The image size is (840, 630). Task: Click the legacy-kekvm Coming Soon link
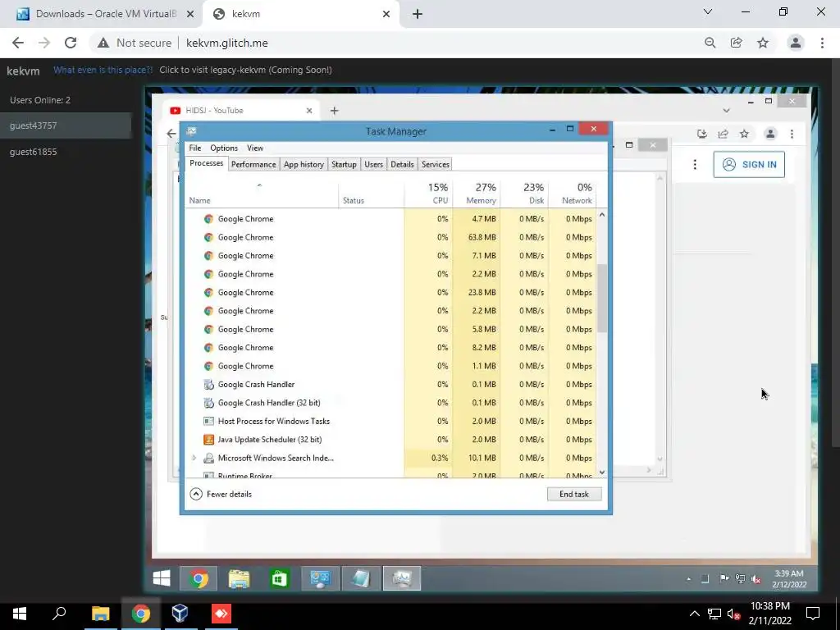tap(245, 71)
